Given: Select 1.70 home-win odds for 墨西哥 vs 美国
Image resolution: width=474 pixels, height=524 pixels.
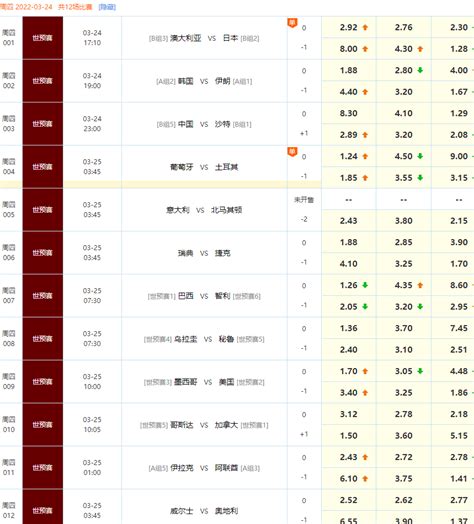Looking at the screenshot, I should tap(349, 371).
